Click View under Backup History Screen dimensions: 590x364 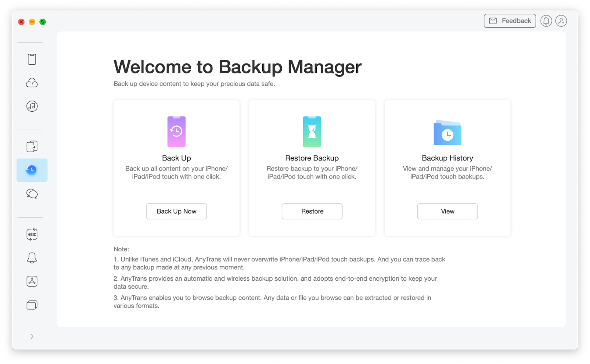pyautogui.click(x=447, y=211)
